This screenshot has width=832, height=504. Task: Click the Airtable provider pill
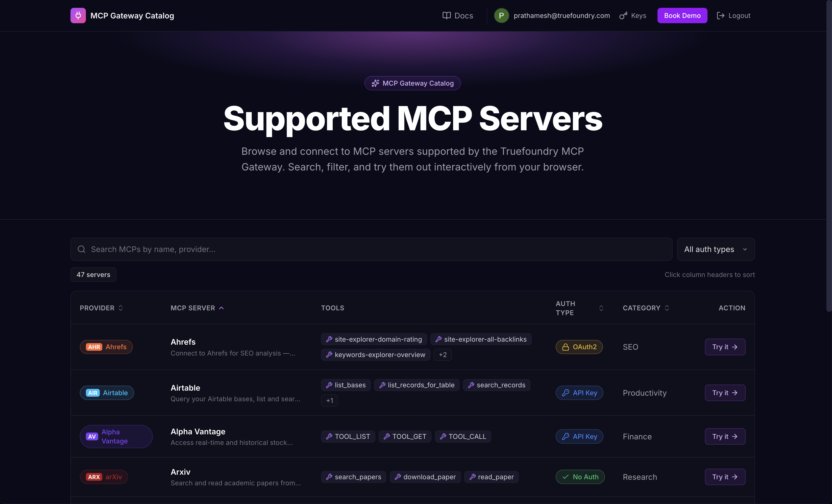pos(107,393)
